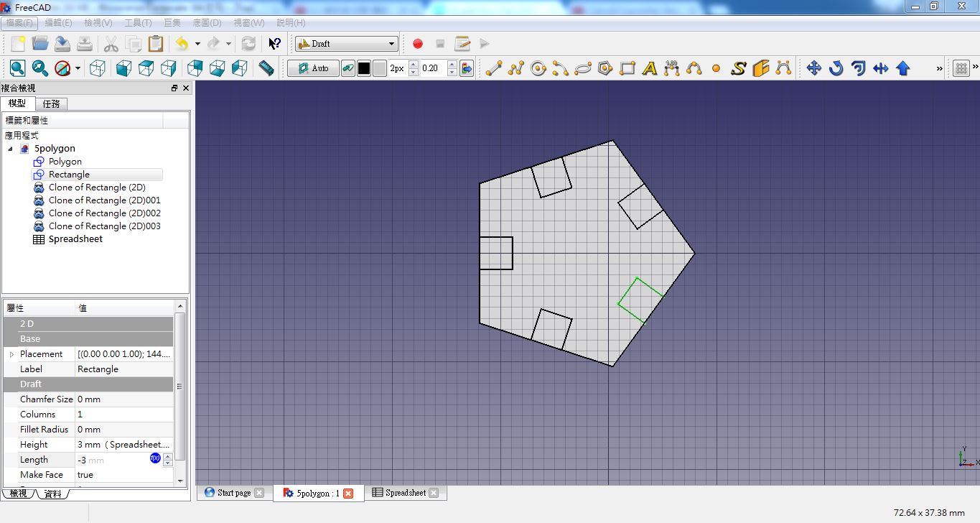Viewport: 980px width, 523px height.
Task: Switch to the Start page tab
Action: [x=234, y=493]
